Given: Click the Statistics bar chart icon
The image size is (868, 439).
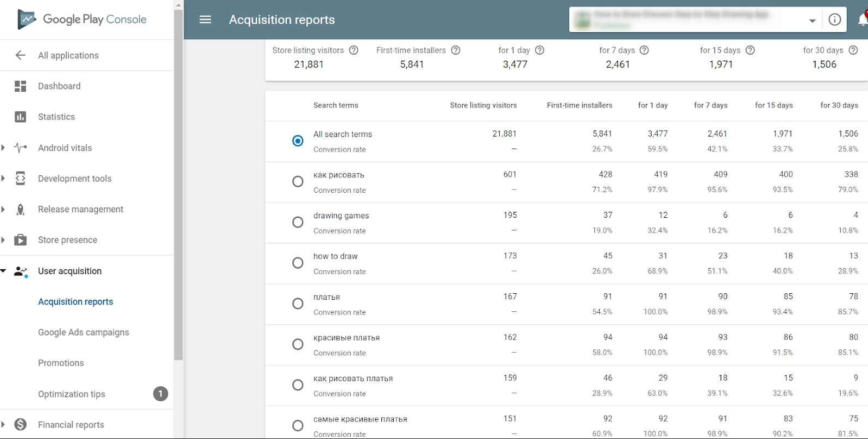Looking at the screenshot, I should [x=20, y=117].
